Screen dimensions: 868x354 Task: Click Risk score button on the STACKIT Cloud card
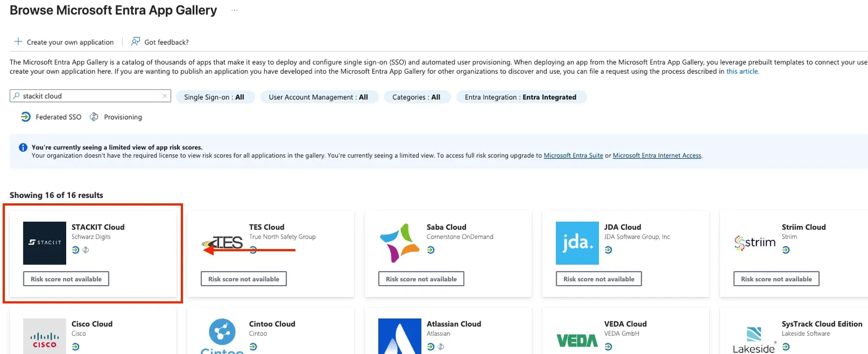66,279
